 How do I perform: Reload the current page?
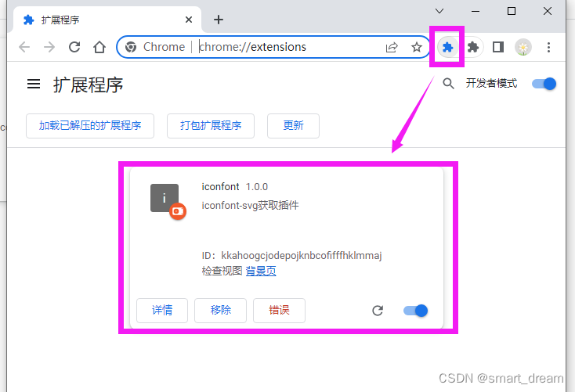74,47
